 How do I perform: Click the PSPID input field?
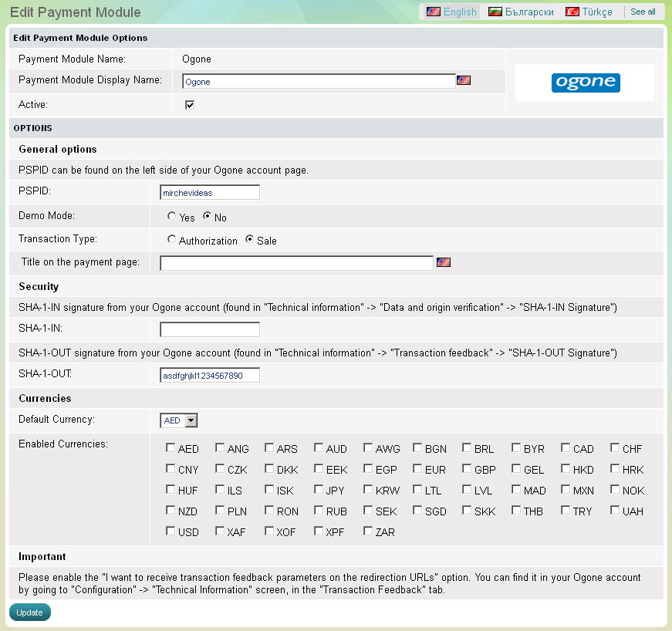[210, 193]
